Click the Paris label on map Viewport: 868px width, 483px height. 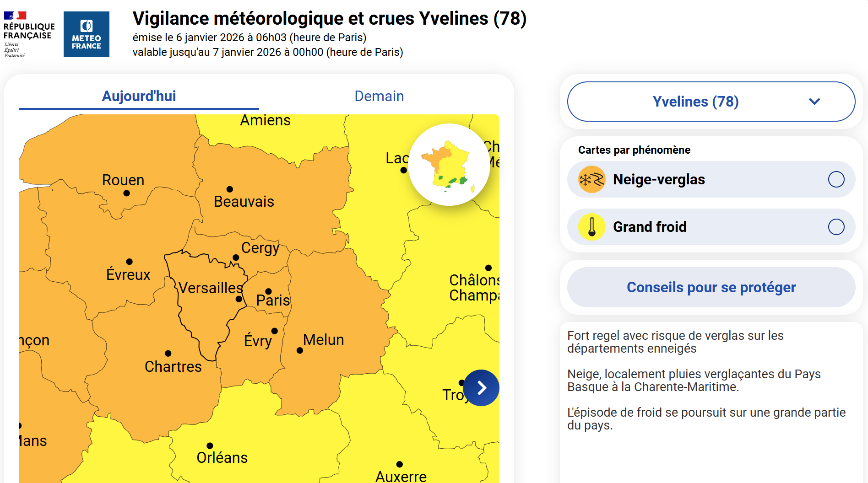pos(273,301)
